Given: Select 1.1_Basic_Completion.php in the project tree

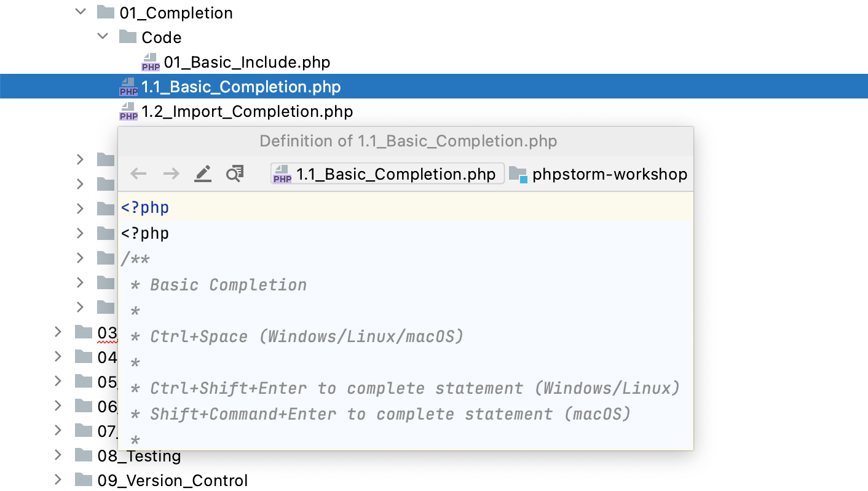Looking at the screenshot, I should click(241, 87).
